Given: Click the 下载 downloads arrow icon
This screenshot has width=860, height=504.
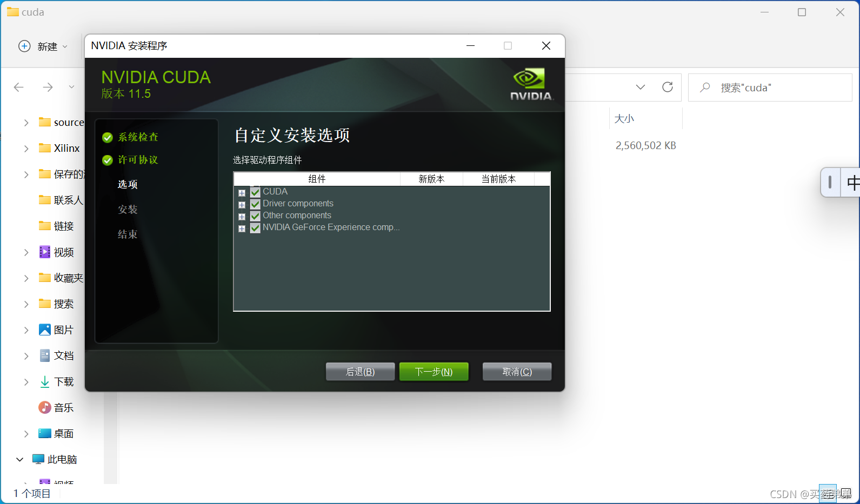Looking at the screenshot, I should click(45, 381).
